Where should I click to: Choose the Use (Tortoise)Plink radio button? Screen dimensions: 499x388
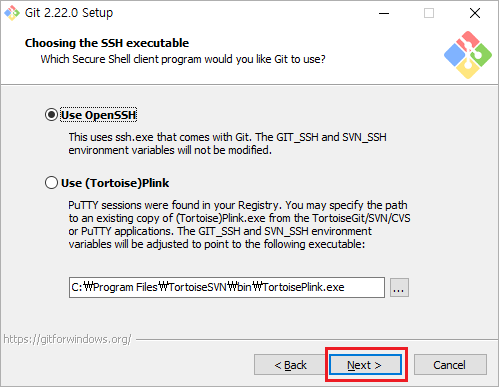pos(51,183)
